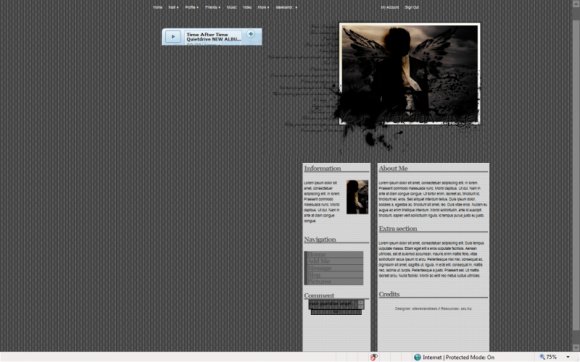Expand the Mail menu in top navigation
Image resolution: width=580 pixels, height=362 pixels.
[173, 7]
